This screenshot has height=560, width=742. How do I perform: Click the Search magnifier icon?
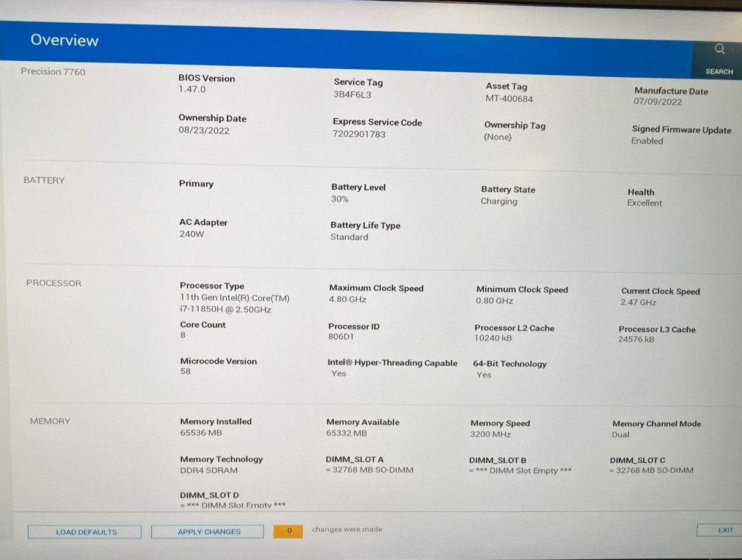click(x=720, y=49)
